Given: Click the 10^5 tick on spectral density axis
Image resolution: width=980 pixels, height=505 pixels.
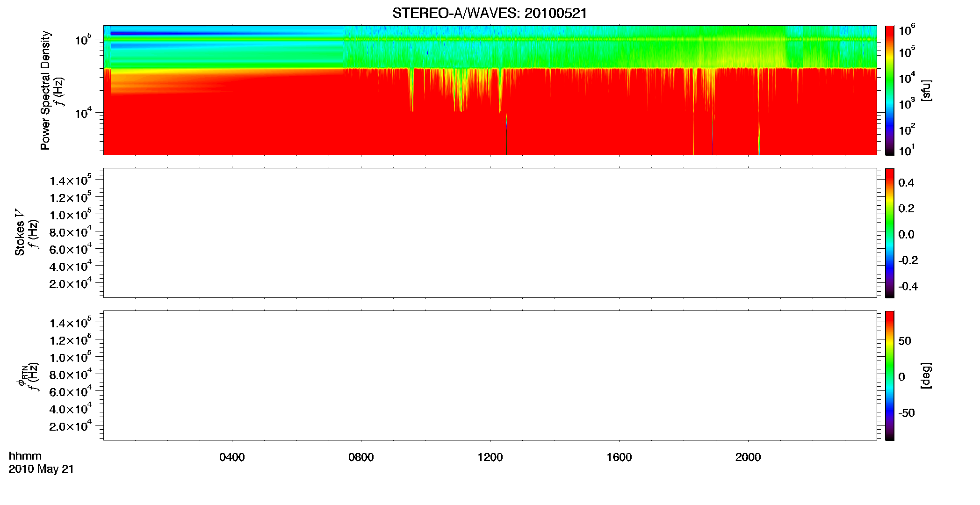Looking at the screenshot, I should tap(83, 39).
